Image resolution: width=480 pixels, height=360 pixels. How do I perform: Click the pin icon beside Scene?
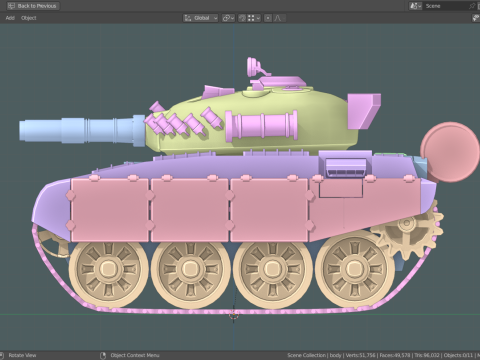coord(472,6)
